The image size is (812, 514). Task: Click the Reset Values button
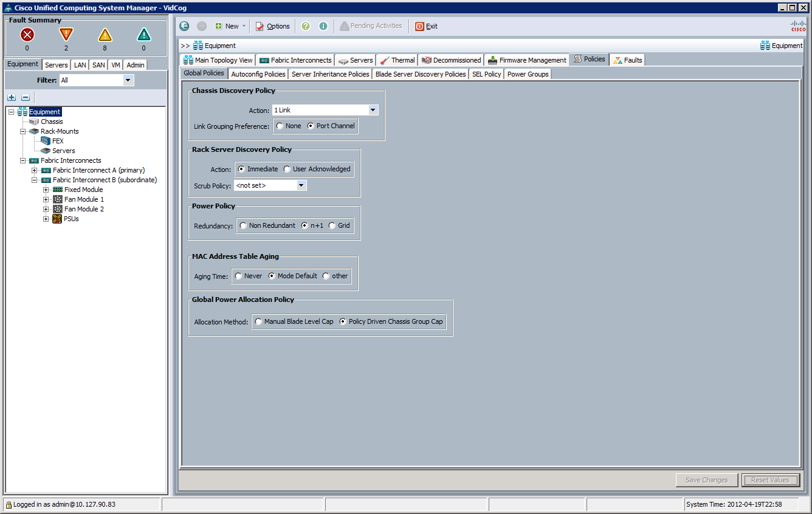pos(771,480)
